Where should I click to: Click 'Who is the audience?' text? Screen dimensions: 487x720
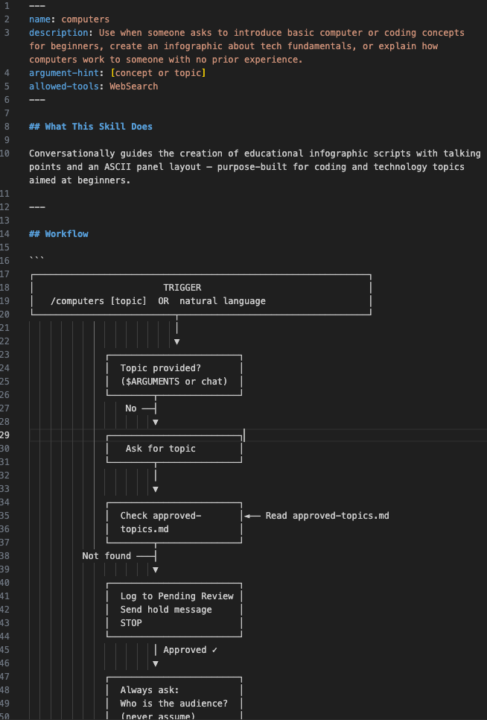[174, 703]
